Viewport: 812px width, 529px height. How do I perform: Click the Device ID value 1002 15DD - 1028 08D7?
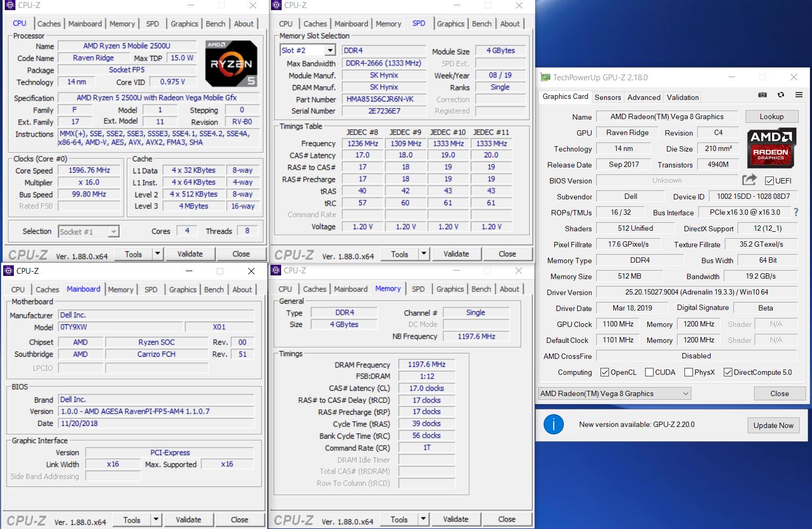pyautogui.click(x=754, y=196)
